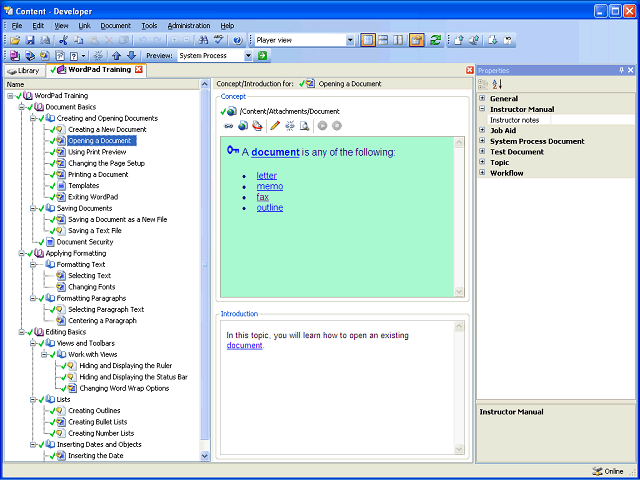Toggle the single-pane layout view button
The width and height of the screenshot is (640, 480).
pos(368,40)
